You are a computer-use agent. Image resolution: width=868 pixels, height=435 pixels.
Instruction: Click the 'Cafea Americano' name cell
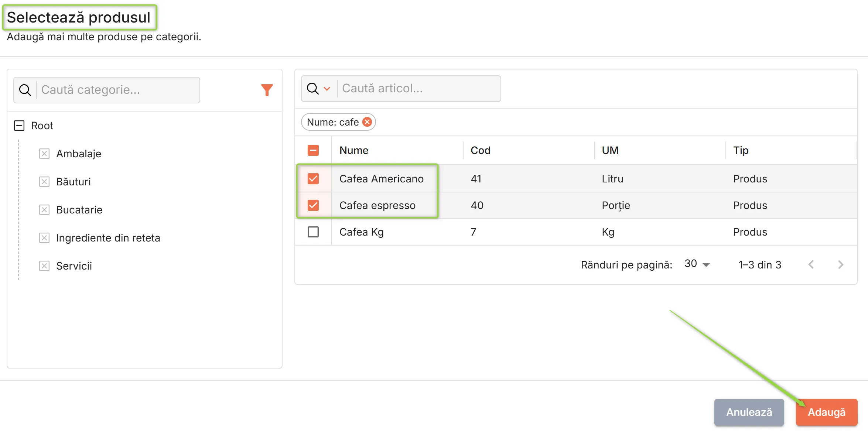382,179
